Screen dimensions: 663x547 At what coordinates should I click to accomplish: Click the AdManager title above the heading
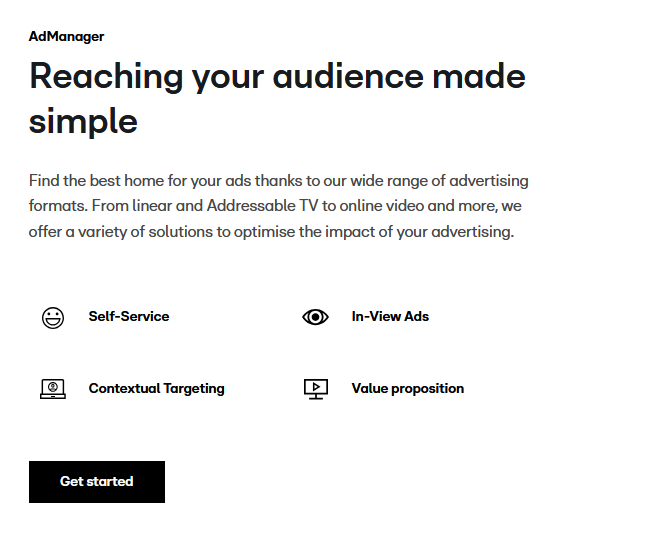pos(67,37)
